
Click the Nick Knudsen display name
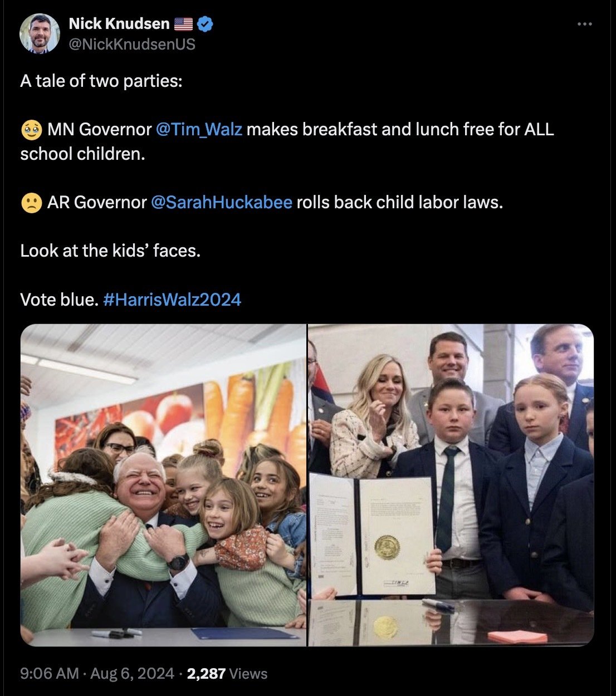point(119,23)
